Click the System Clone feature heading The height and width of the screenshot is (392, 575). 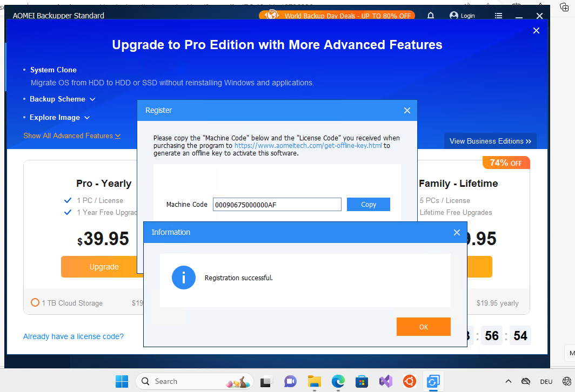54,70
